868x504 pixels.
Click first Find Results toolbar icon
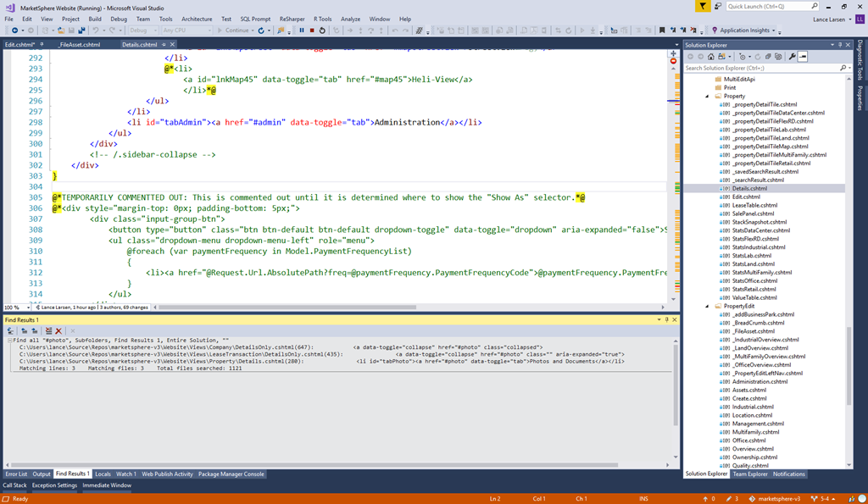click(10, 331)
